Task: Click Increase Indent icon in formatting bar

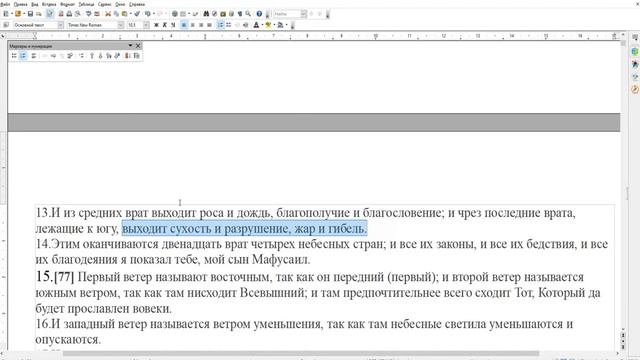Action: click(x=245, y=25)
